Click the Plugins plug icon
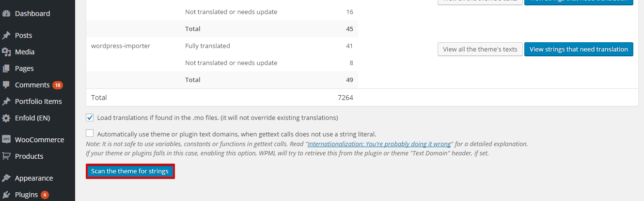The width and height of the screenshot is (644, 201). (x=6, y=195)
